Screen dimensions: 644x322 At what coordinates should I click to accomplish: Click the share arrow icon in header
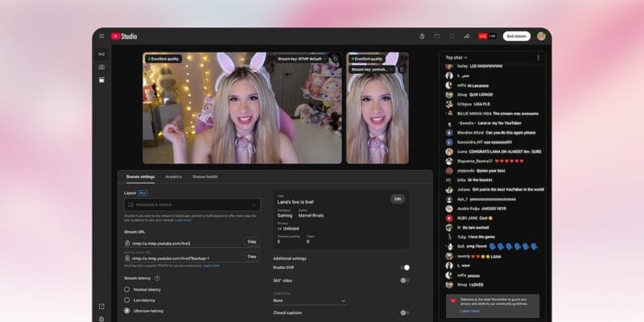click(x=466, y=36)
